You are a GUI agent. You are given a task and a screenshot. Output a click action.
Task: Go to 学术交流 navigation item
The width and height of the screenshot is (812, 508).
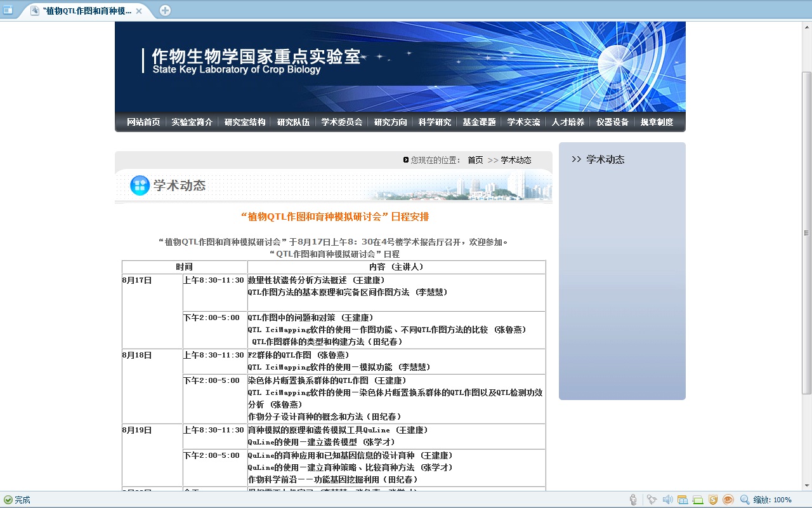pyautogui.click(x=523, y=122)
